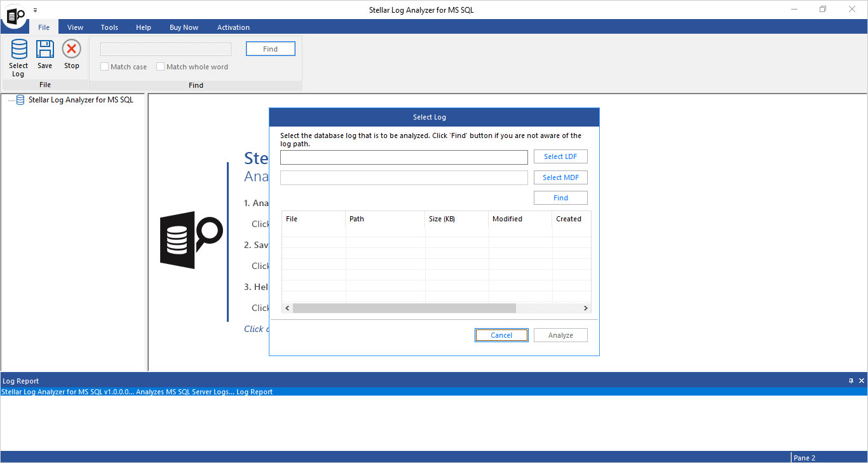Switch to the View tab
This screenshot has width=868, height=463.
(75, 27)
